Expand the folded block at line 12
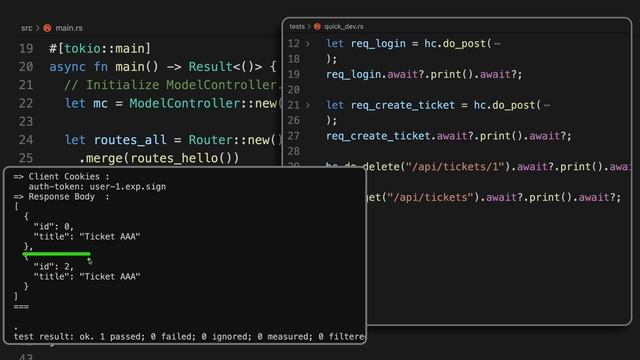 click(x=308, y=44)
